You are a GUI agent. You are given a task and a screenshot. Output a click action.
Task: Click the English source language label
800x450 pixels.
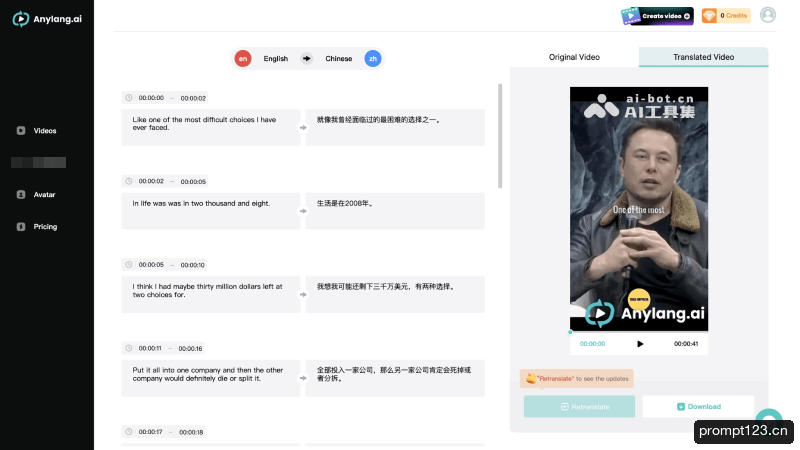coord(276,59)
